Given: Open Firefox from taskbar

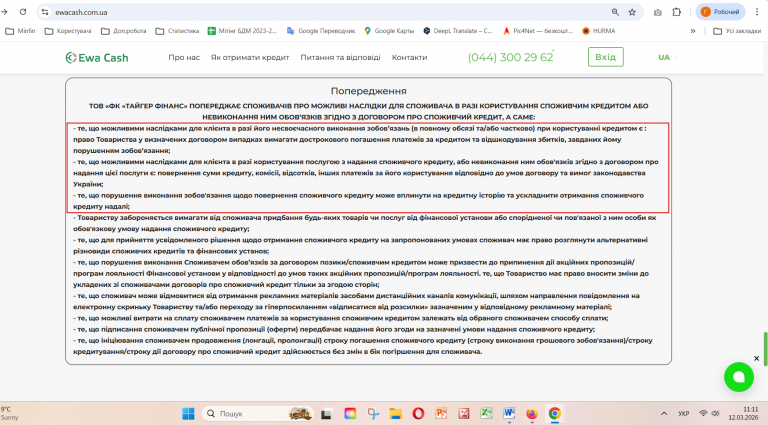Looking at the screenshot, I should click(532, 414).
